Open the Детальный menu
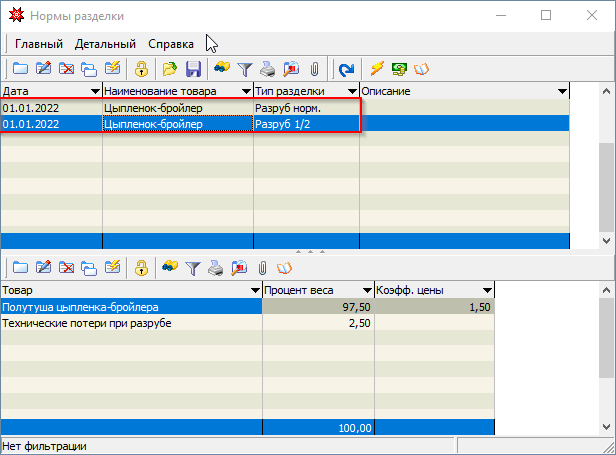Viewport: 616px width, 455px height. pyautogui.click(x=106, y=44)
